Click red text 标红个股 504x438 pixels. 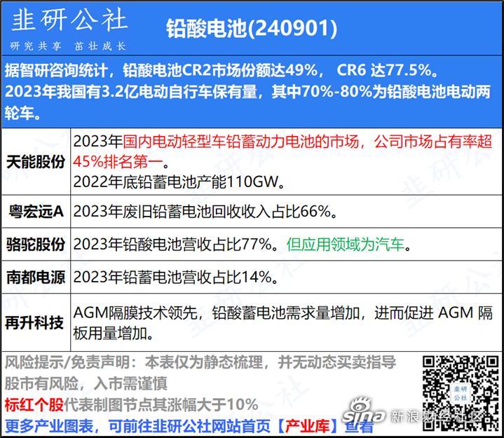tap(34, 404)
